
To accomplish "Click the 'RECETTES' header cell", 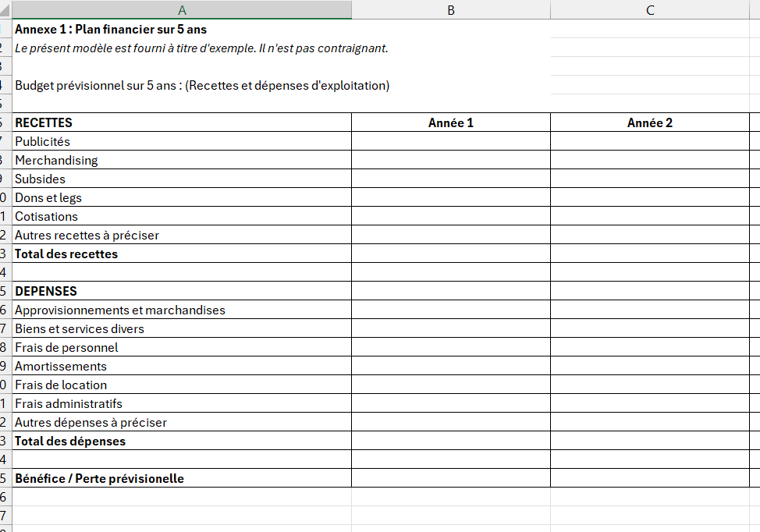I will [182, 122].
